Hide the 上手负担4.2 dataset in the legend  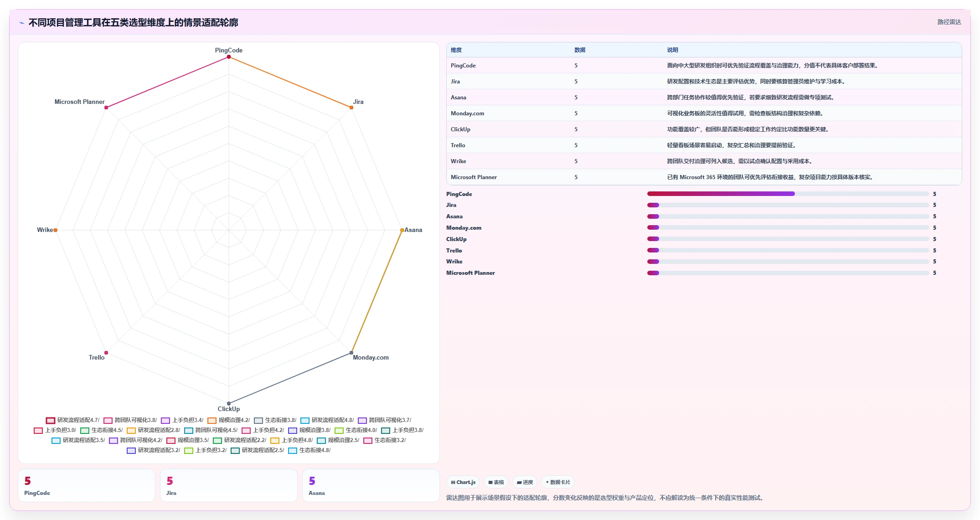coord(263,430)
